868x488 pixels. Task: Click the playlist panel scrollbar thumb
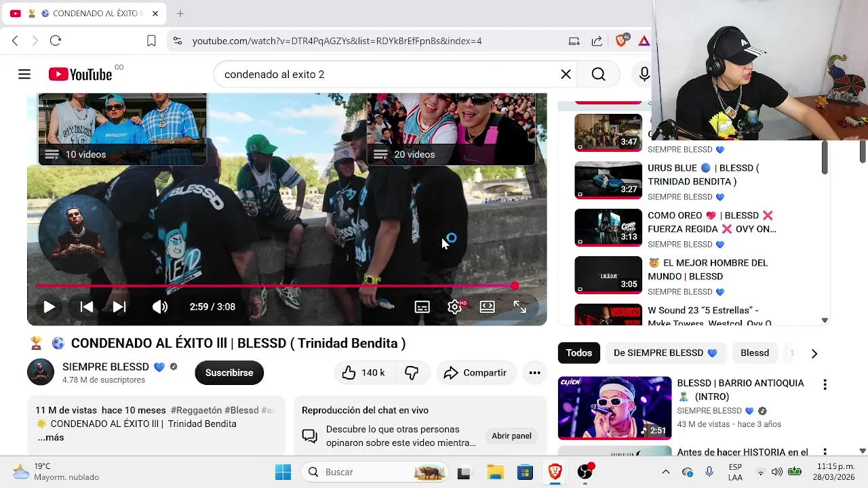(x=825, y=157)
